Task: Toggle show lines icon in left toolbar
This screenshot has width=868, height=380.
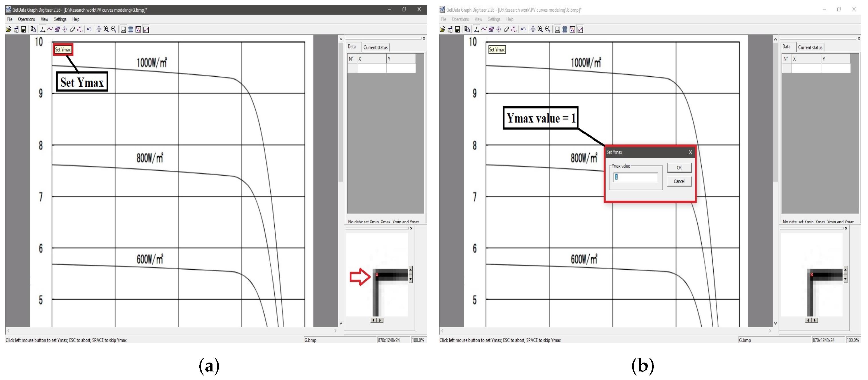Action: tap(146, 30)
